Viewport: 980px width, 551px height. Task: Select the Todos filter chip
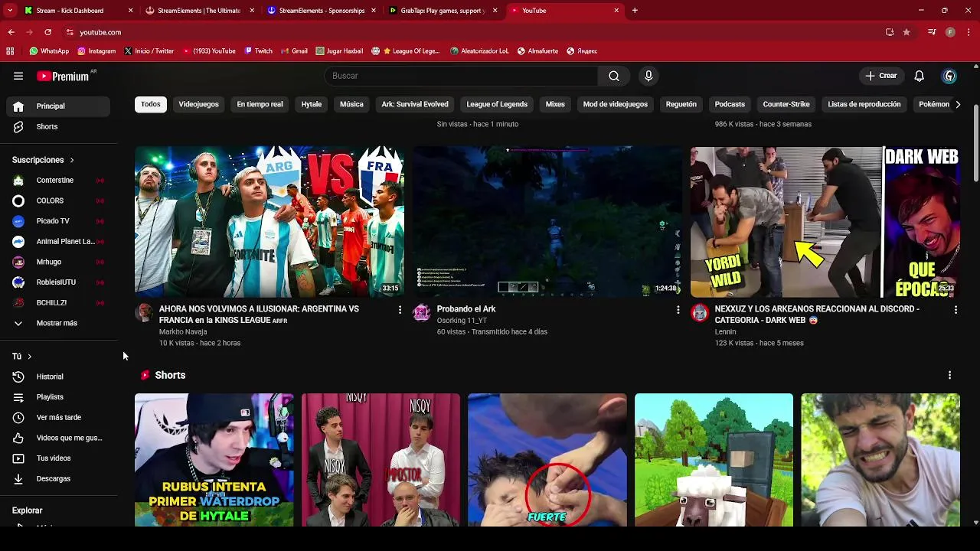point(151,104)
